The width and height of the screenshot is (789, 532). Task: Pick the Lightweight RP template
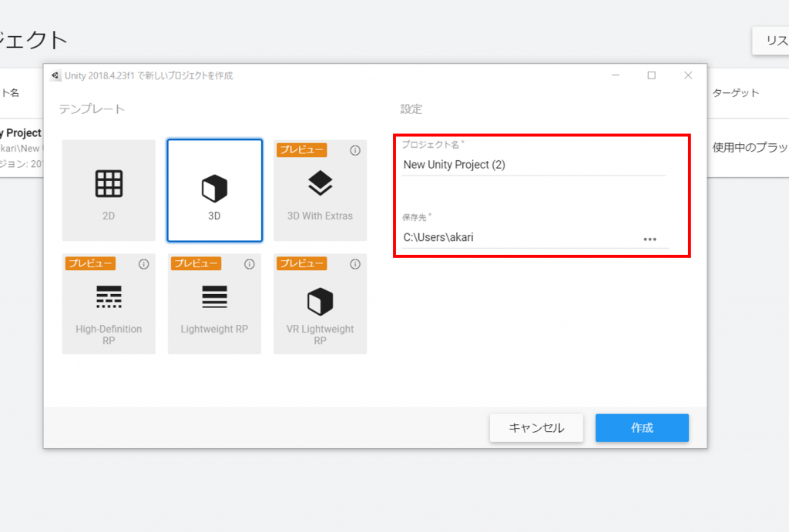(214, 303)
